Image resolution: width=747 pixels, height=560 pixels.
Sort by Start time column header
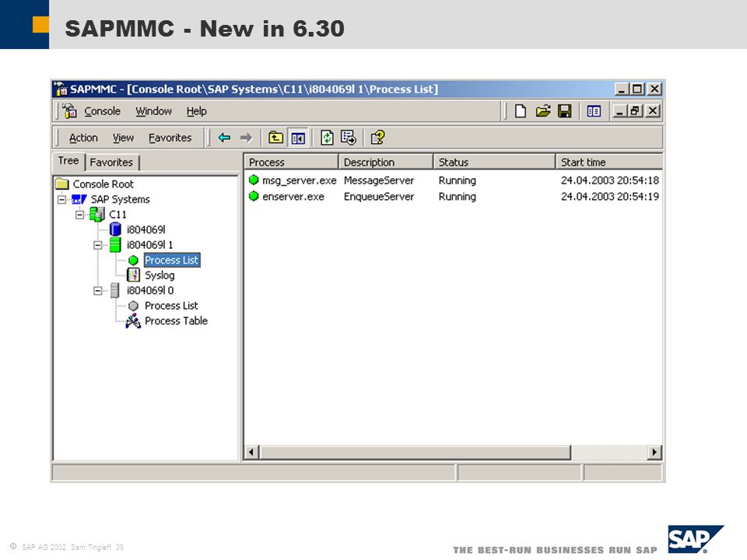(608, 163)
